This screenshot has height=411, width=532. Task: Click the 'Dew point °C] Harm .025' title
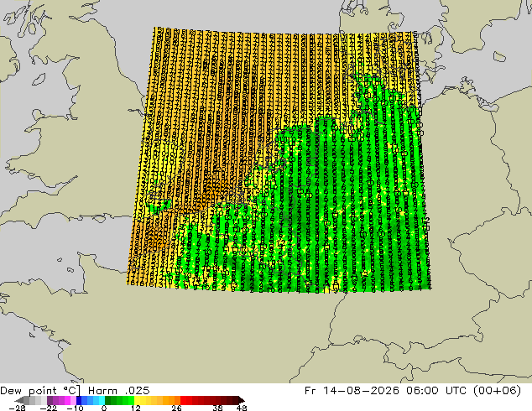pyautogui.click(x=75, y=391)
